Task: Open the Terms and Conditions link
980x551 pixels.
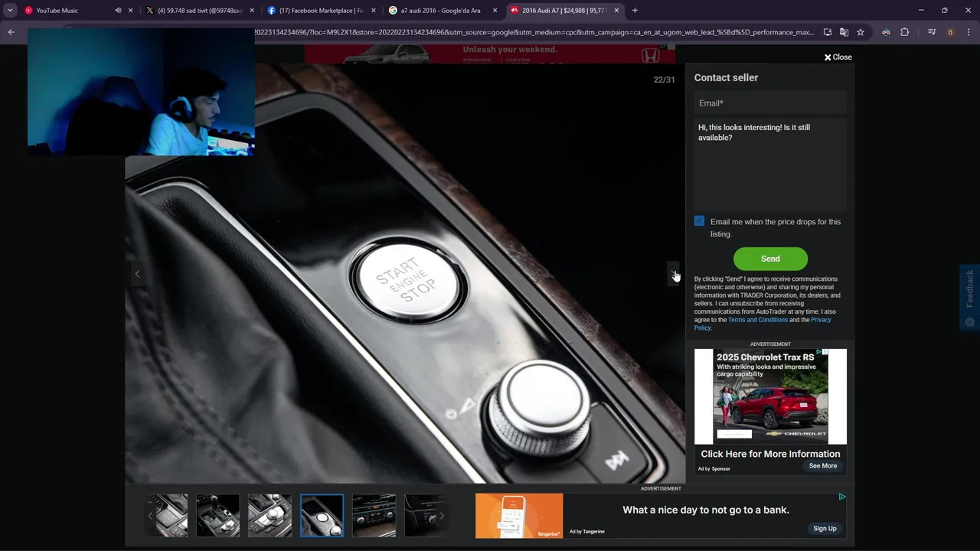Action: 757,320
